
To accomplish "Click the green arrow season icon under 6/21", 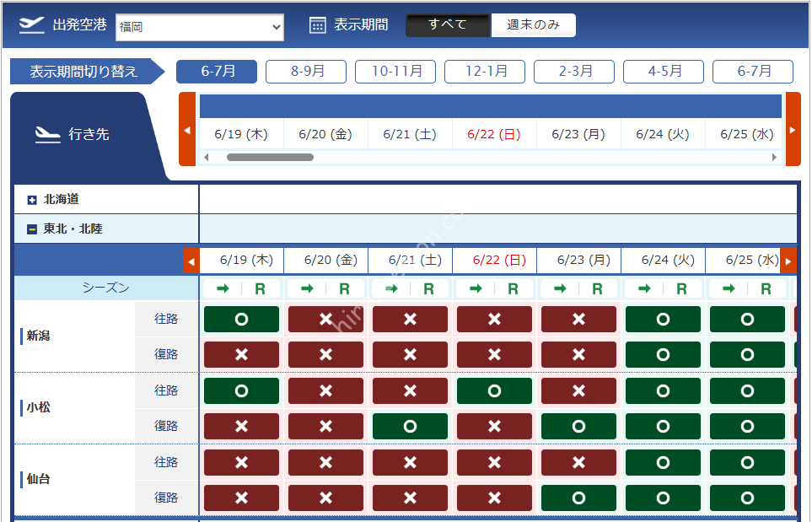I will [x=391, y=289].
